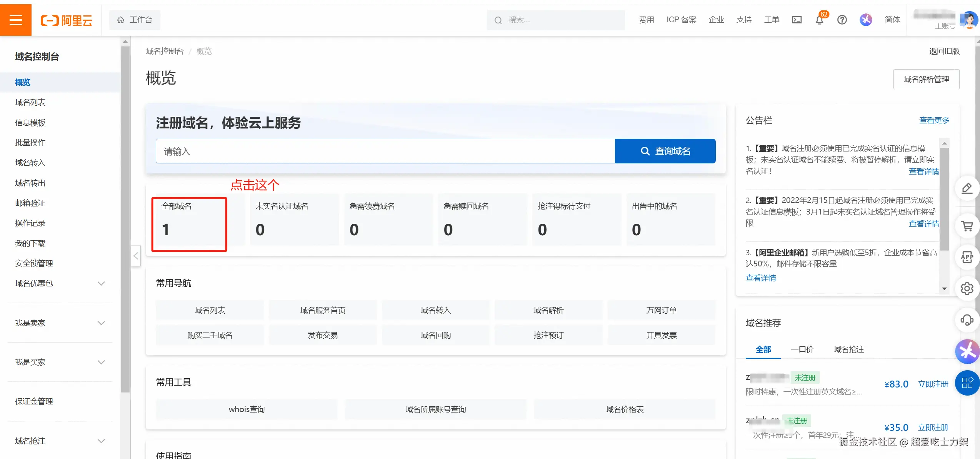Click the domain name 请输入 field
Screen dimensions: 980x459
point(385,151)
